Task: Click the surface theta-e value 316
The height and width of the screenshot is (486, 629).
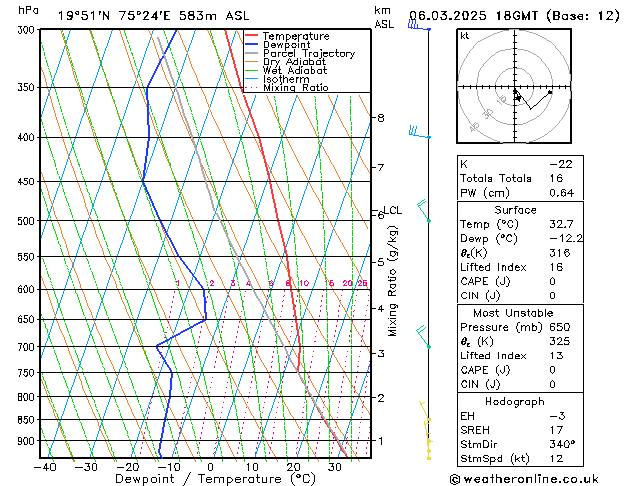Action: point(560,253)
